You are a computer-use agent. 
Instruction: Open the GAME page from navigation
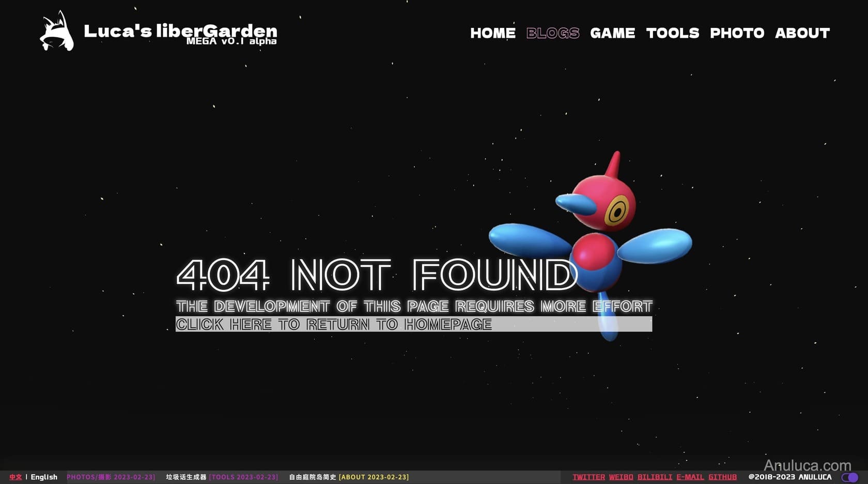click(612, 33)
